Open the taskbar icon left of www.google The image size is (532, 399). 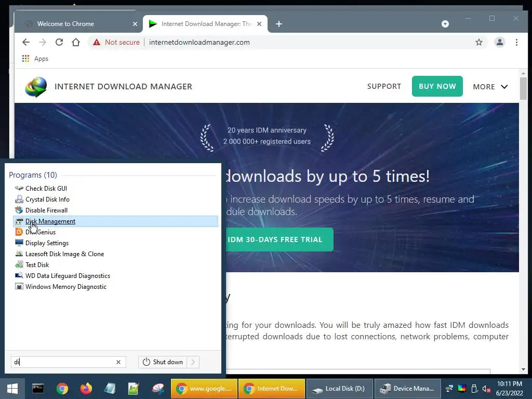tap(158, 389)
